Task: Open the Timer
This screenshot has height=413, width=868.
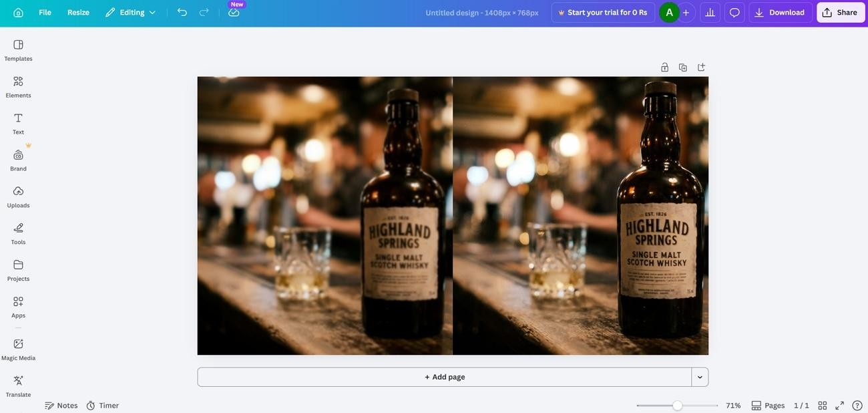Action: [102, 406]
